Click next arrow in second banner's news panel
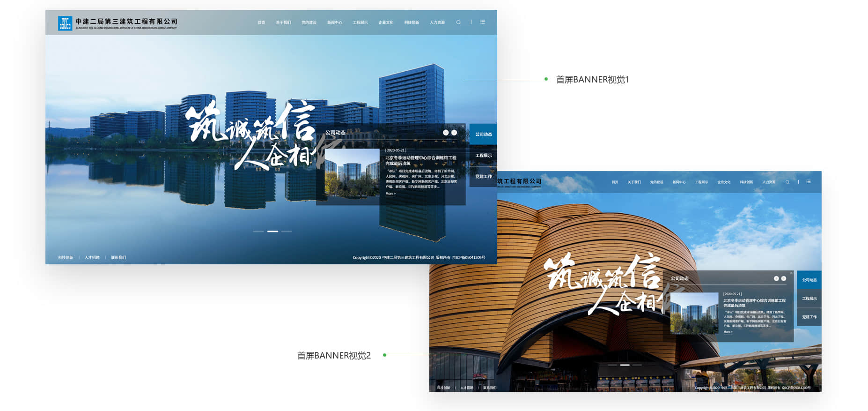The height and width of the screenshot is (411, 868). [784, 278]
